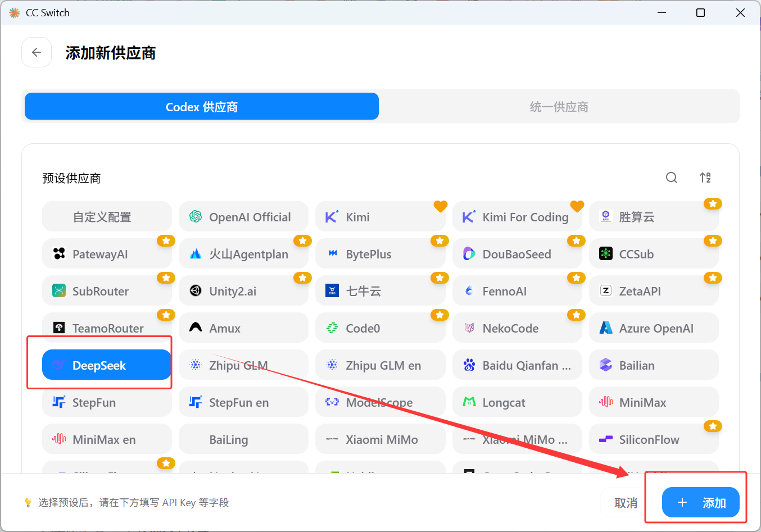Screen dimensions: 761x532
Task: Select the highlighted DeepSeek preset
Action: tap(107, 365)
